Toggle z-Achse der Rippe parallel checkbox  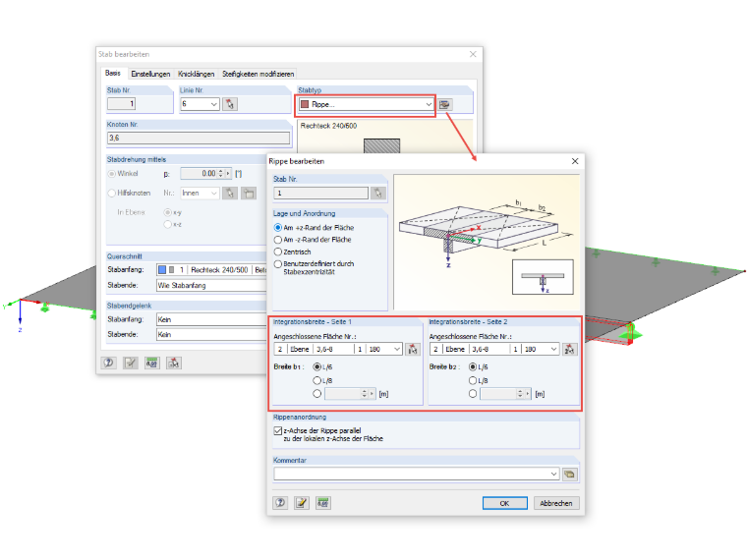tap(278, 430)
